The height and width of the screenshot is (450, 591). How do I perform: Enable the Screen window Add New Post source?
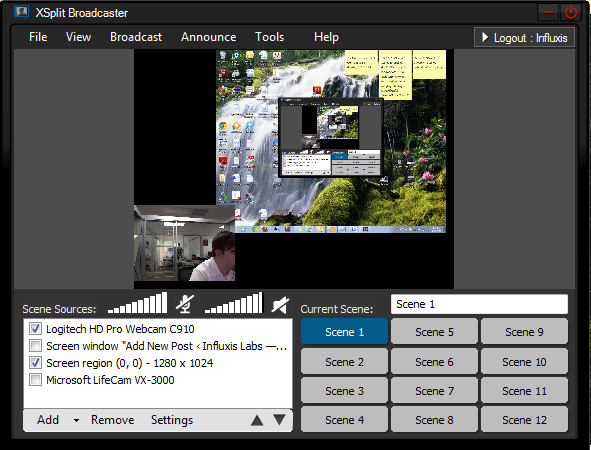[x=35, y=346]
